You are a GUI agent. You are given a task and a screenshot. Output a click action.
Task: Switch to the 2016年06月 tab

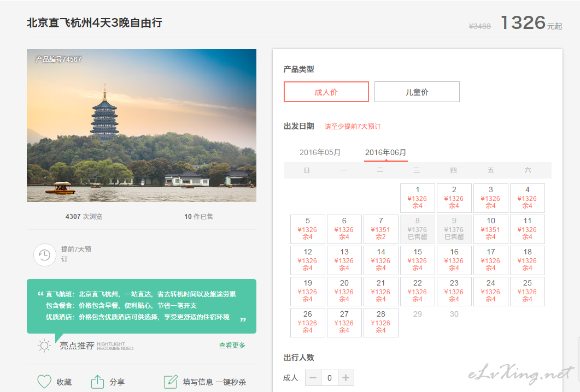click(x=386, y=152)
